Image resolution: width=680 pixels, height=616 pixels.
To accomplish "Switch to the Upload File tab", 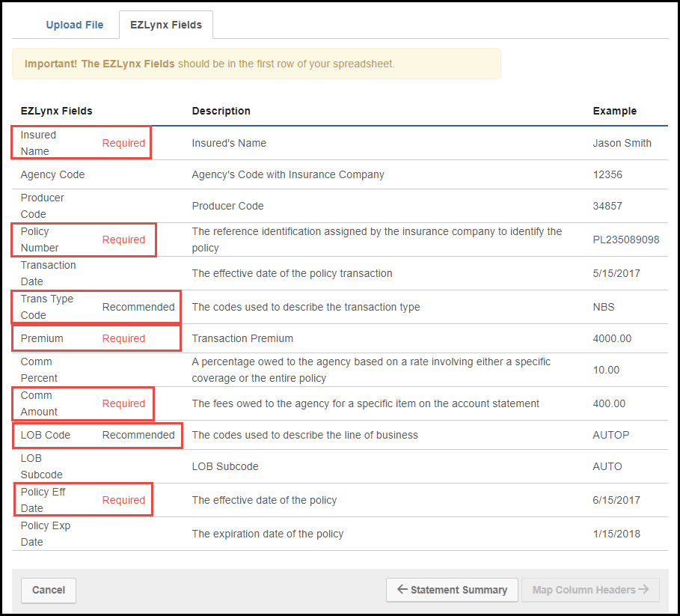I will coord(75,25).
